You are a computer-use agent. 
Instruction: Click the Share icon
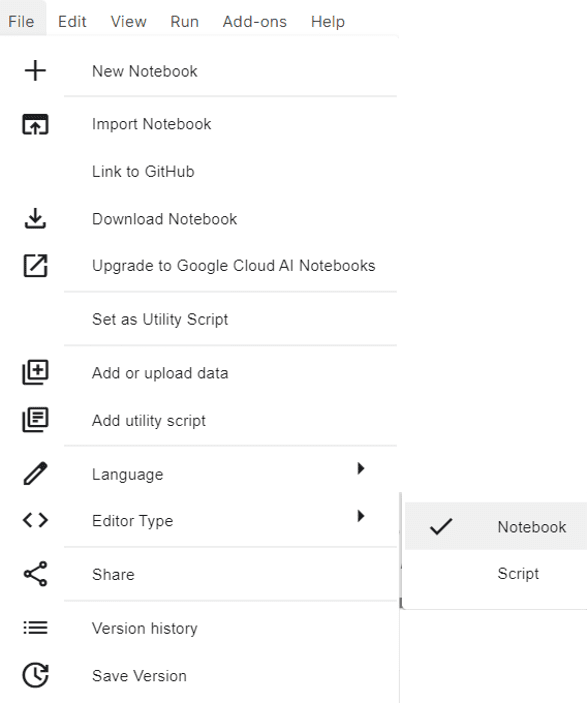35,573
